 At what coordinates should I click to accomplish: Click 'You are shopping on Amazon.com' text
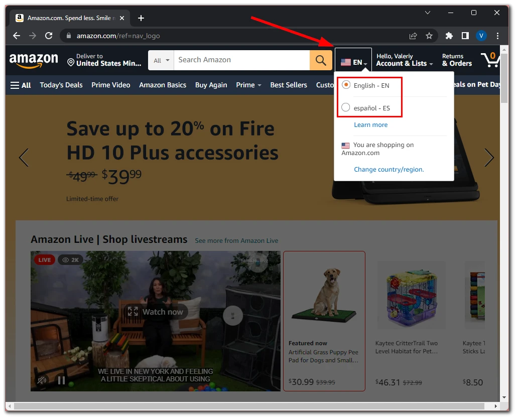coord(377,149)
